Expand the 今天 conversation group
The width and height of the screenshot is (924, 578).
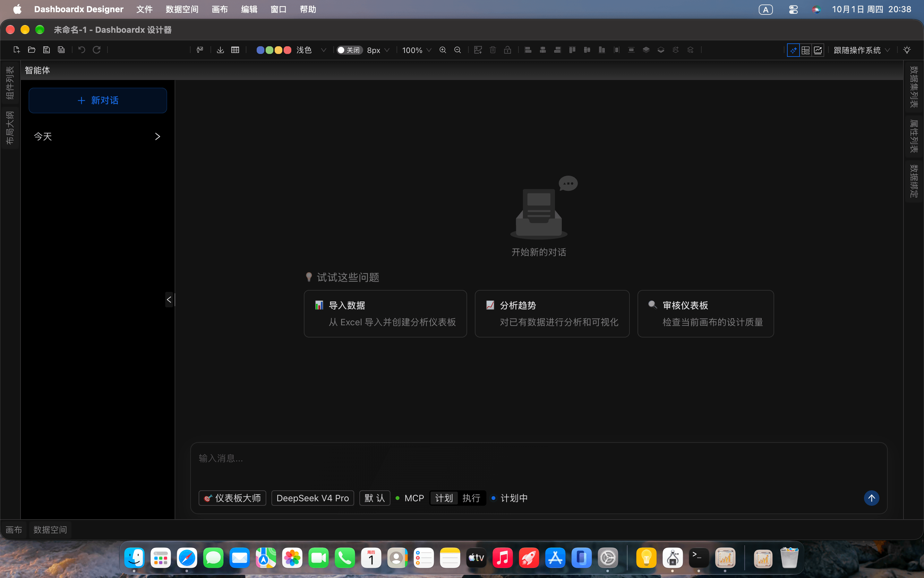click(x=97, y=136)
